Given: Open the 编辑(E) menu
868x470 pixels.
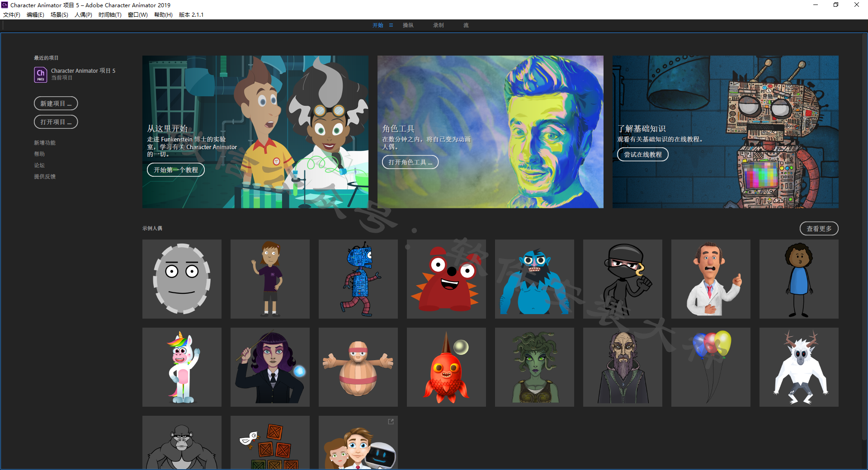Looking at the screenshot, I should click(x=35, y=14).
